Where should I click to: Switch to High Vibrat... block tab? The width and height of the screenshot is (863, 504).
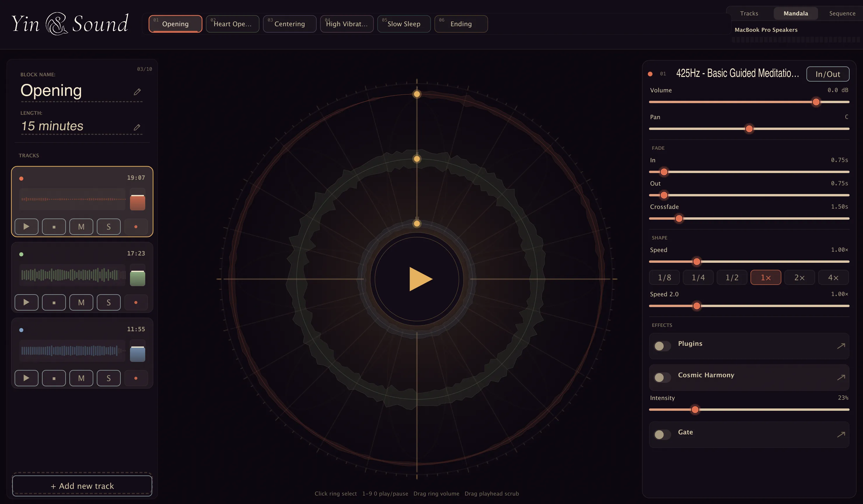tap(347, 24)
